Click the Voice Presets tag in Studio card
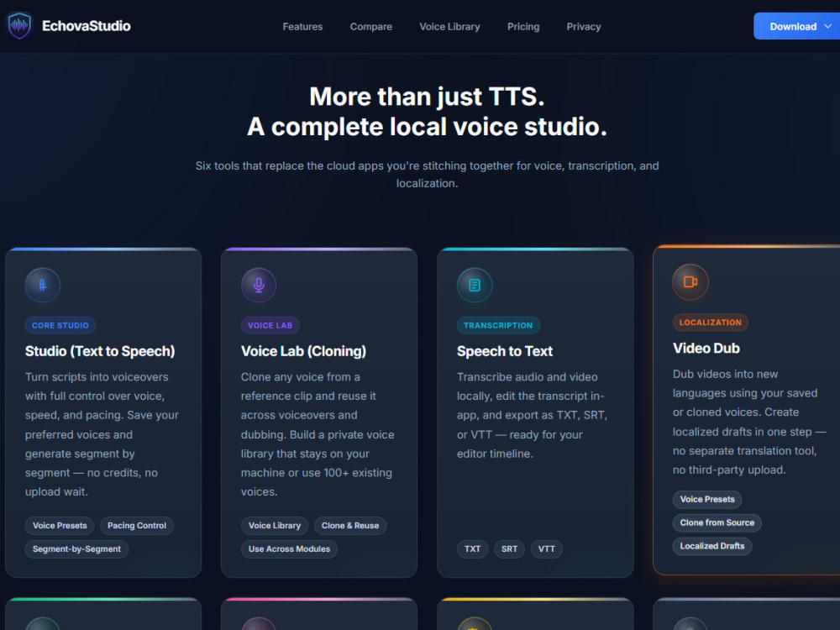The height and width of the screenshot is (630, 840). click(60, 526)
